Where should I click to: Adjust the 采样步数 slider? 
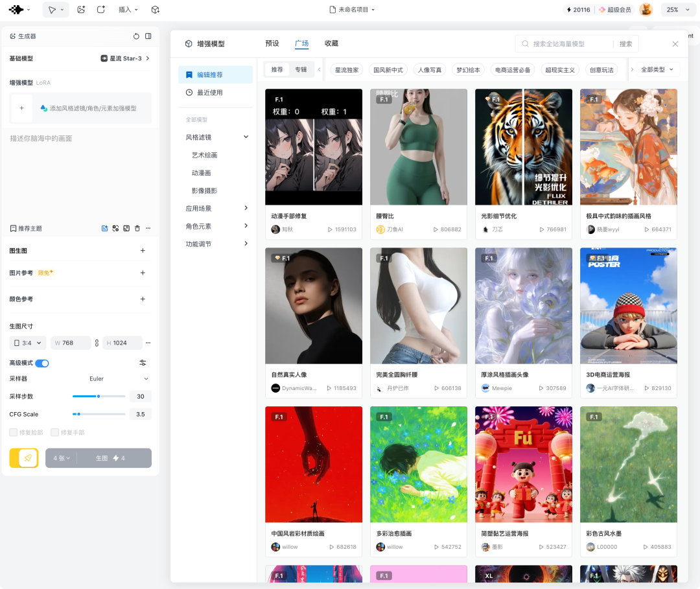pyautogui.click(x=99, y=397)
